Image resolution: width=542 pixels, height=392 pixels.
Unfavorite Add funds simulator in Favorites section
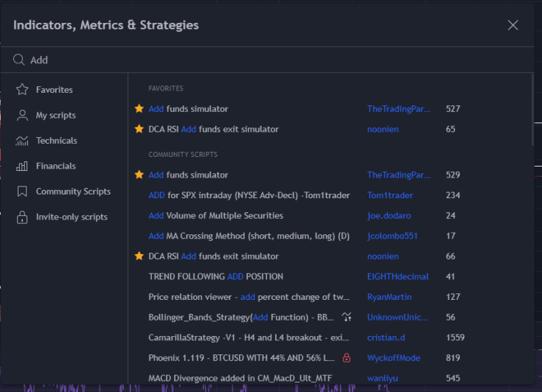tap(139, 109)
